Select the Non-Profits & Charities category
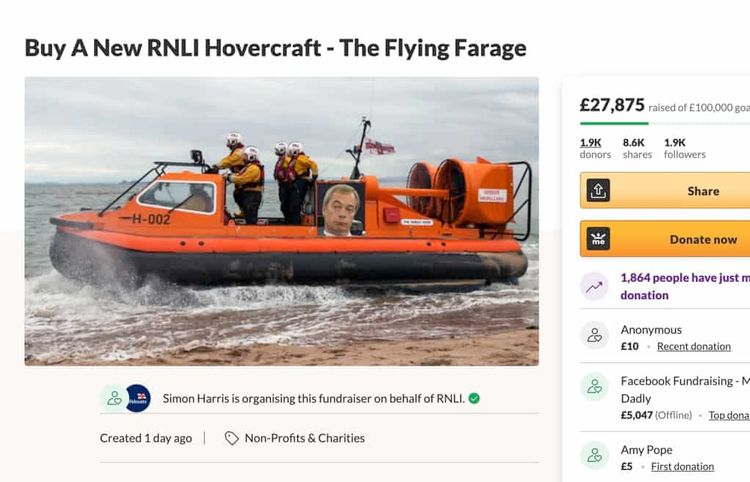The width and height of the screenshot is (750, 482). (x=305, y=438)
